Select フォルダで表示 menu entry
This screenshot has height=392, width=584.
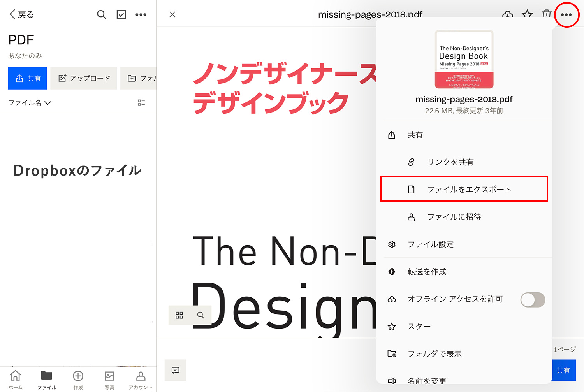pos(464,354)
